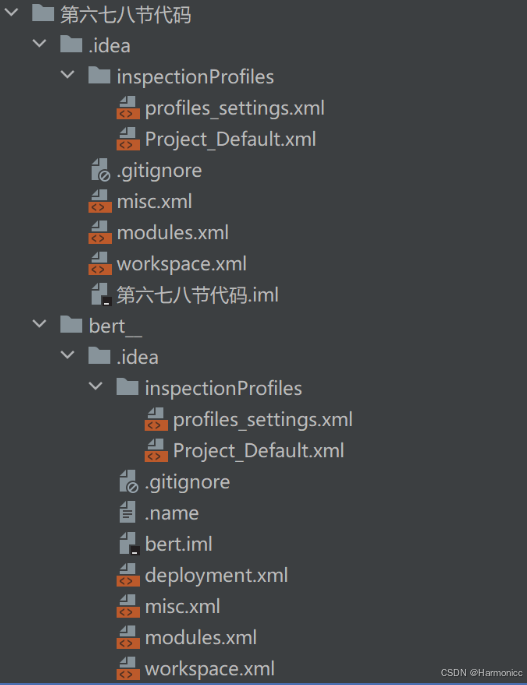Click inspectionProfiles folder icon inside bert__
The image size is (527, 685).
pyautogui.click(x=127, y=387)
